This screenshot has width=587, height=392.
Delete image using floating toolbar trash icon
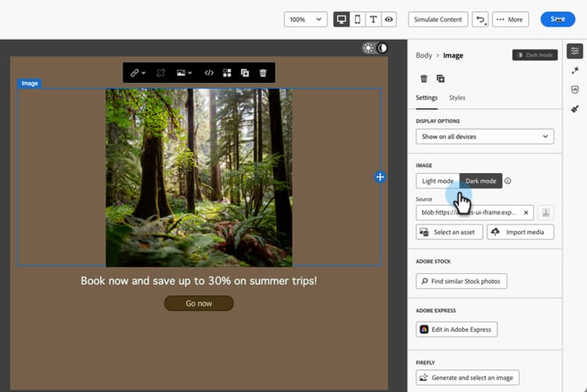263,73
